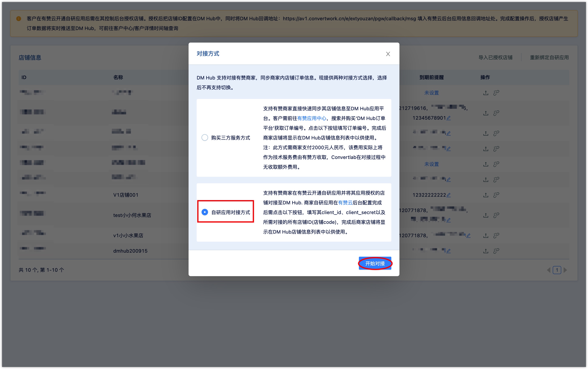Click the upload icon for test小小何水果店

tap(486, 215)
